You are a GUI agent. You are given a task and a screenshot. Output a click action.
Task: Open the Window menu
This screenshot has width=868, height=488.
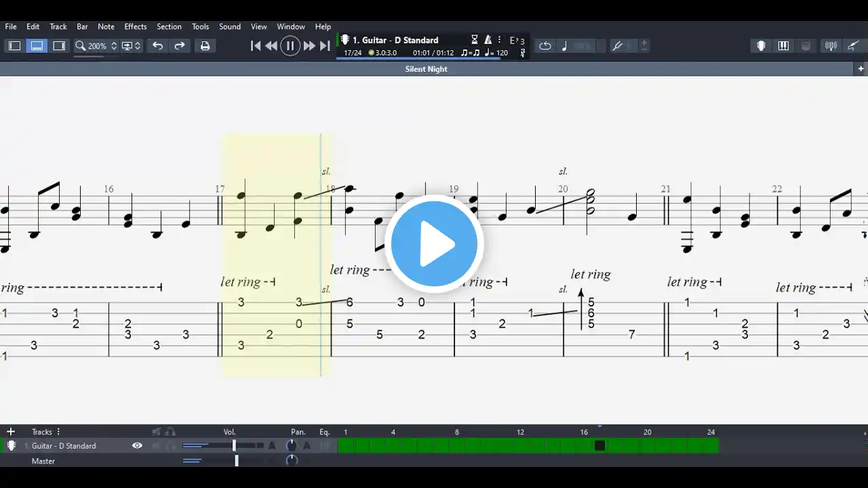291,26
